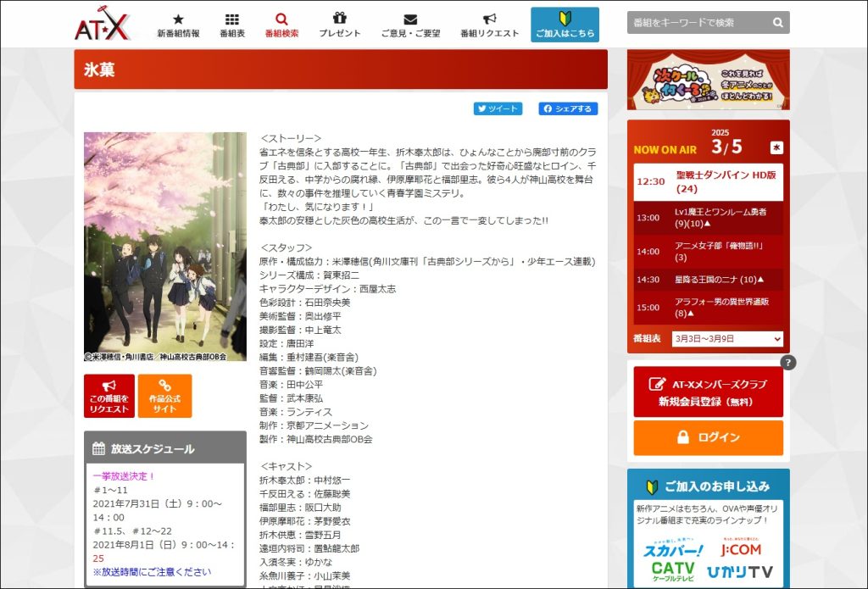Go to 番組検索 search page
This screenshot has width=868, height=589.
pyautogui.click(x=281, y=25)
